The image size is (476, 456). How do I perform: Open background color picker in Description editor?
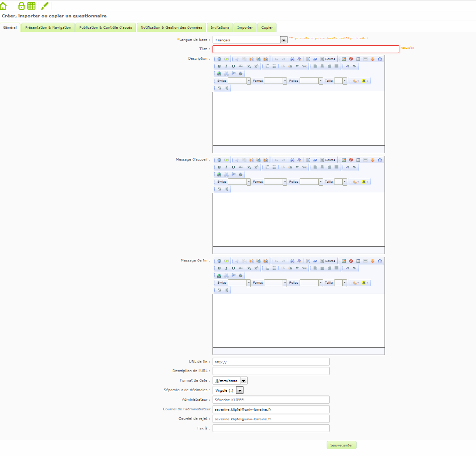pyautogui.click(x=365, y=81)
